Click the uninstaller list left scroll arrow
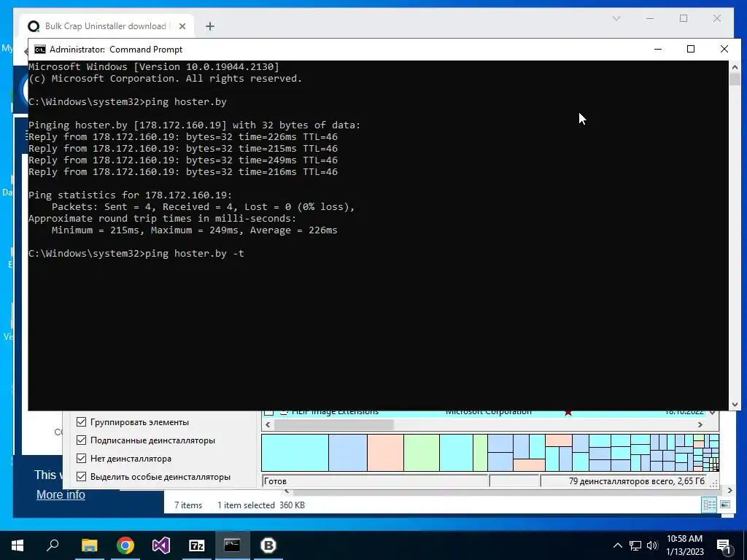Viewport: 747px width, 560px height. click(268, 424)
